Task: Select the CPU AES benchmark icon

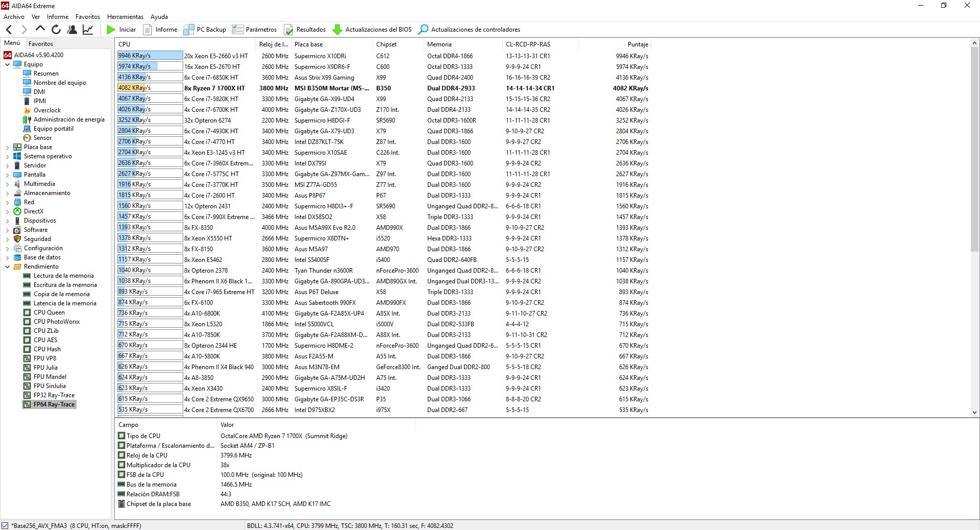Action: click(x=27, y=340)
